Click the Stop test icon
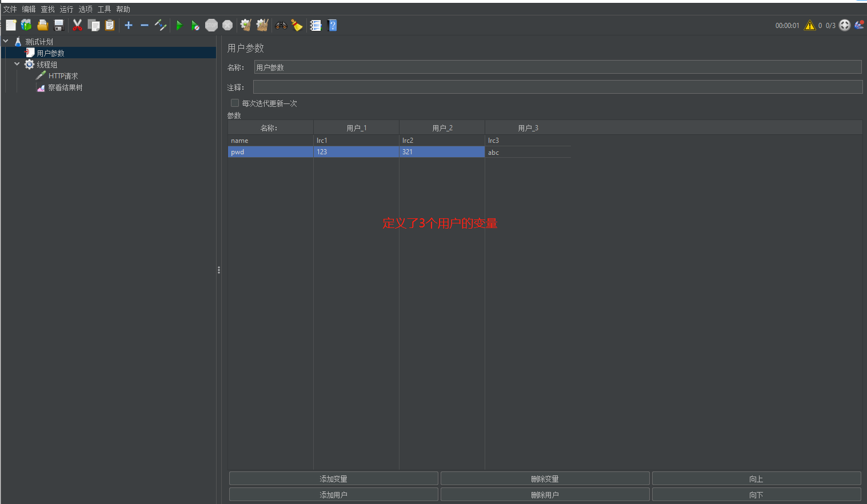867x504 pixels. pos(211,25)
